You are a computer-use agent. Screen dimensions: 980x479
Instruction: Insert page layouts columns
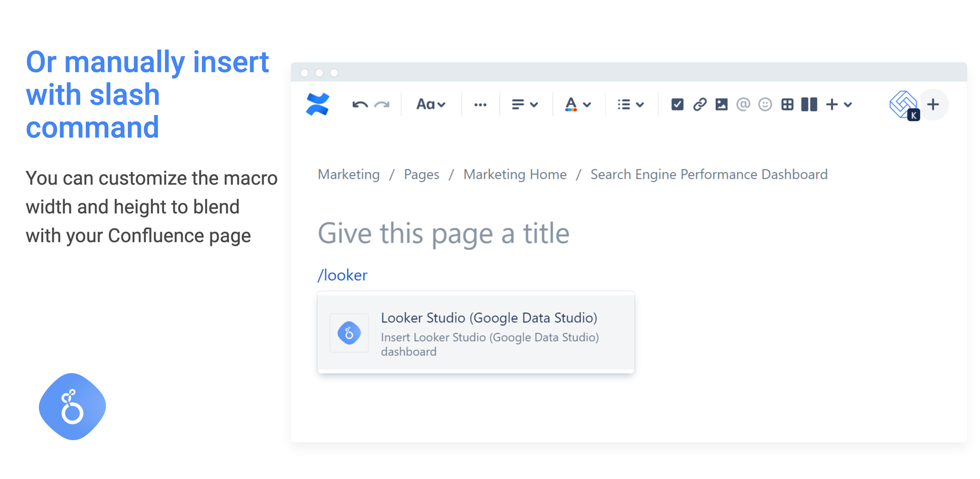point(809,104)
